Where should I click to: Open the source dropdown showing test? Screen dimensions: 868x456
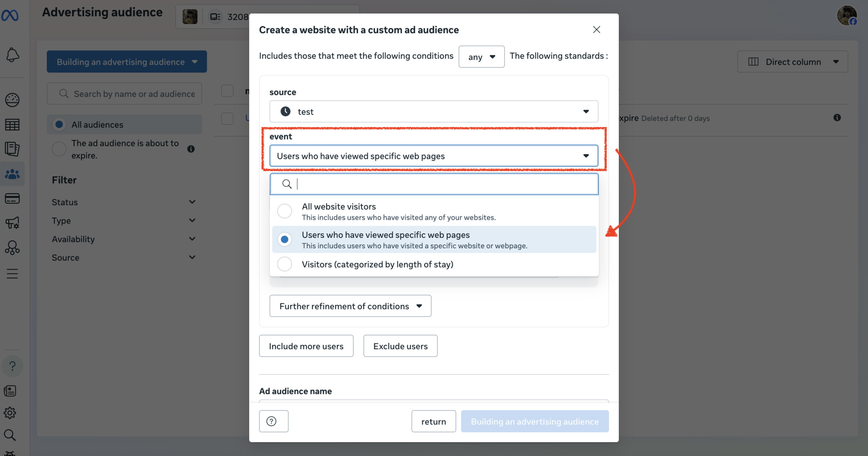click(x=433, y=111)
